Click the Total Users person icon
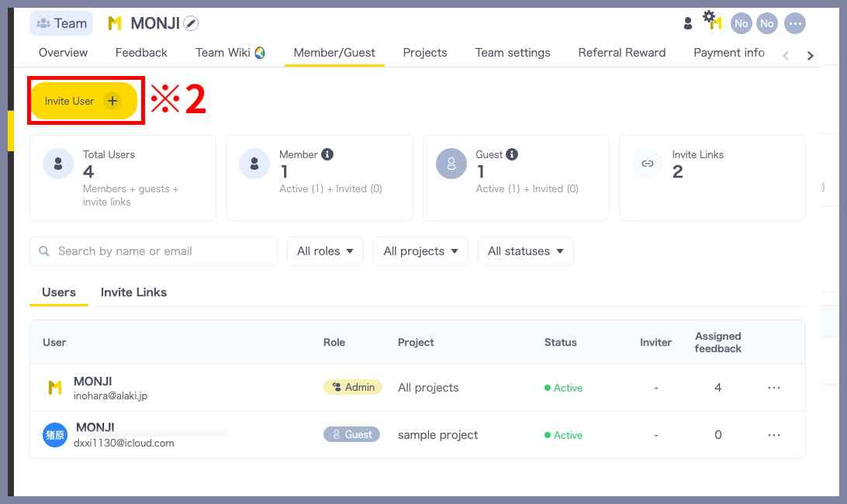The width and height of the screenshot is (847, 504). click(58, 163)
